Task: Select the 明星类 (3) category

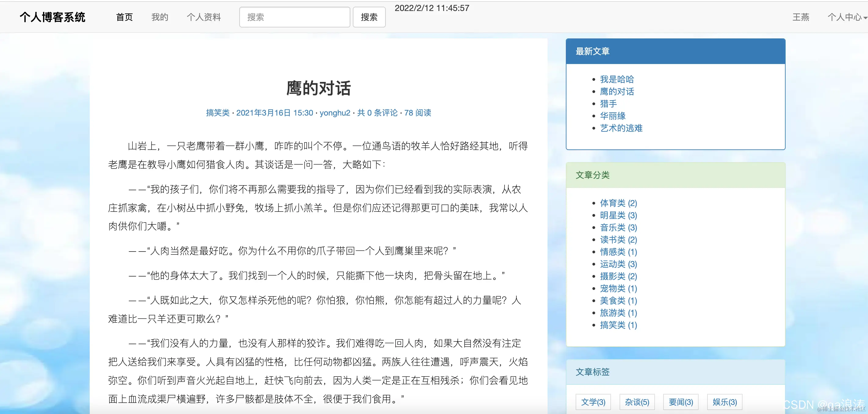Action: point(618,215)
